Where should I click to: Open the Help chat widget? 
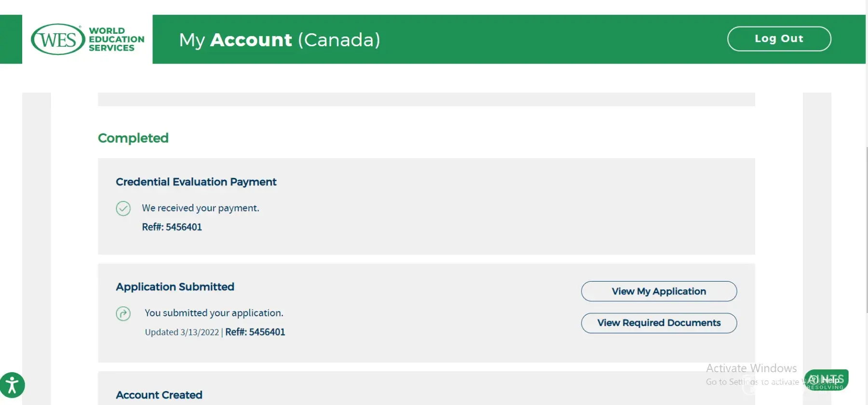point(827,380)
